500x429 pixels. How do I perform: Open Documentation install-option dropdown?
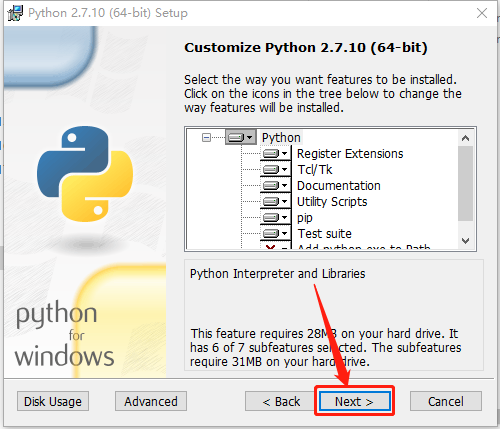point(275,185)
